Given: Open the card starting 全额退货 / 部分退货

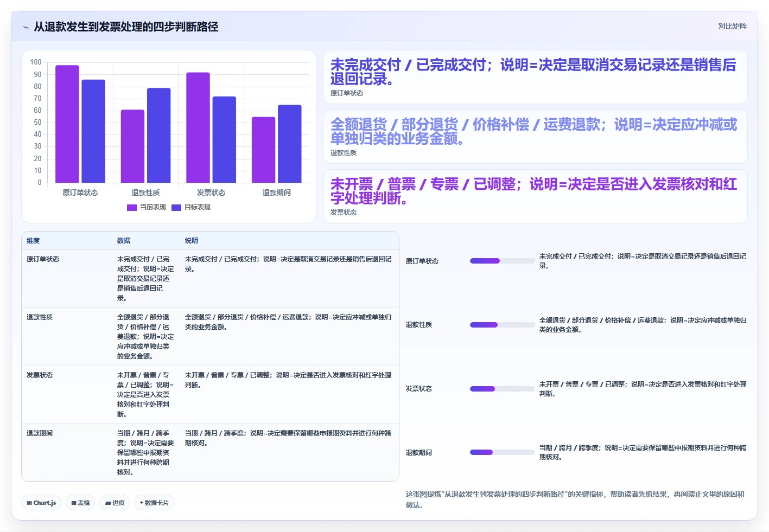Looking at the screenshot, I should [535, 137].
